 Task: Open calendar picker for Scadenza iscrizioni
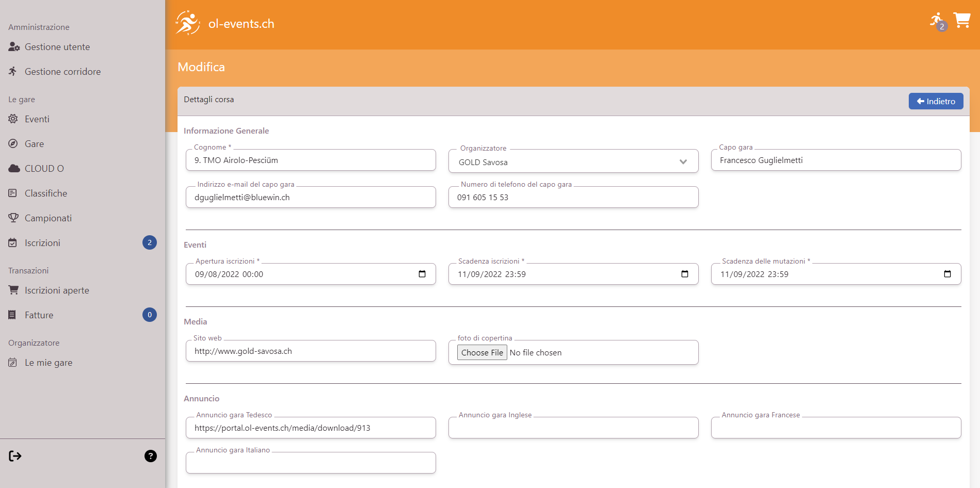point(684,274)
